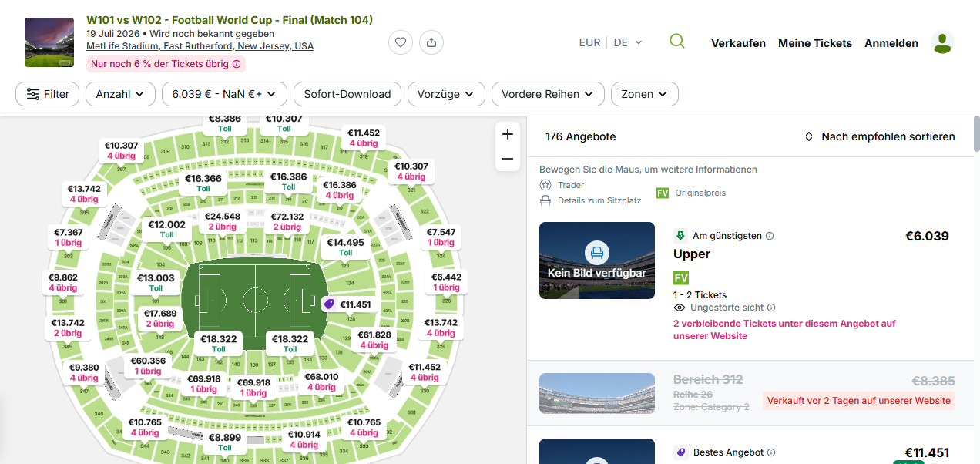
Task: Open the MetLife Stadium location link
Action: (200, 46)
